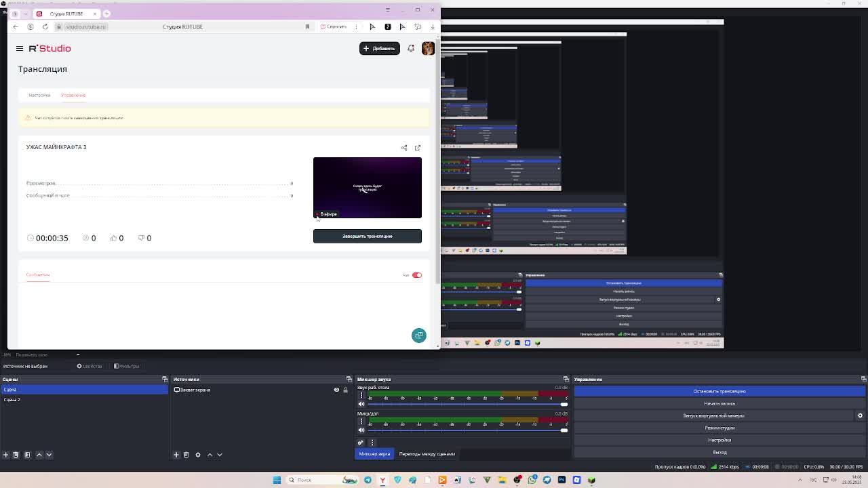Select the Микшер звука bottom tab

tap(374, 454)
